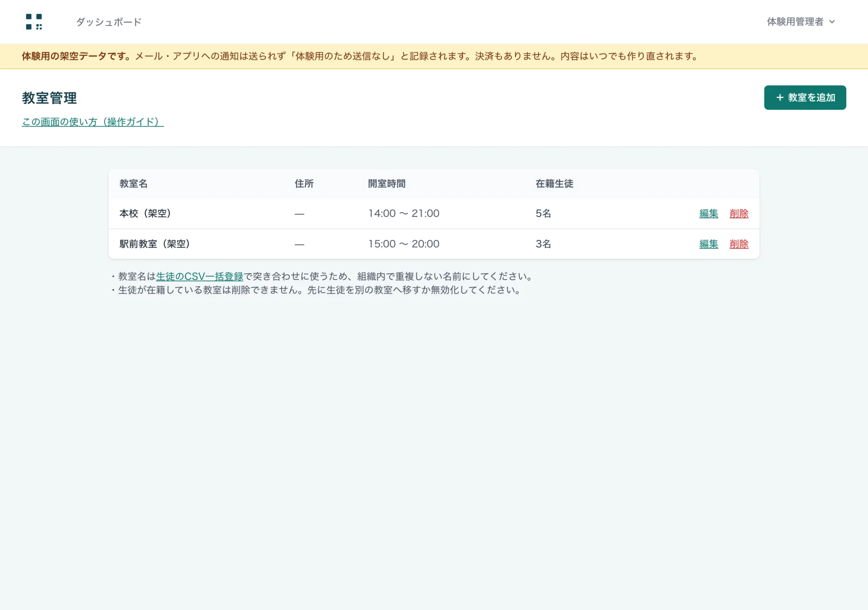The width and height of the screenshot is (868, 610).
Task: Open the 体験用管理者 user menu
Action: tap(800, 22)
